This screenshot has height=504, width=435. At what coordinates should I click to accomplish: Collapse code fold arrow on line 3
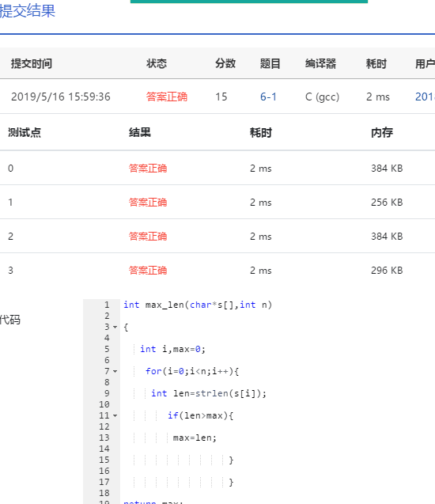point(115,328)
